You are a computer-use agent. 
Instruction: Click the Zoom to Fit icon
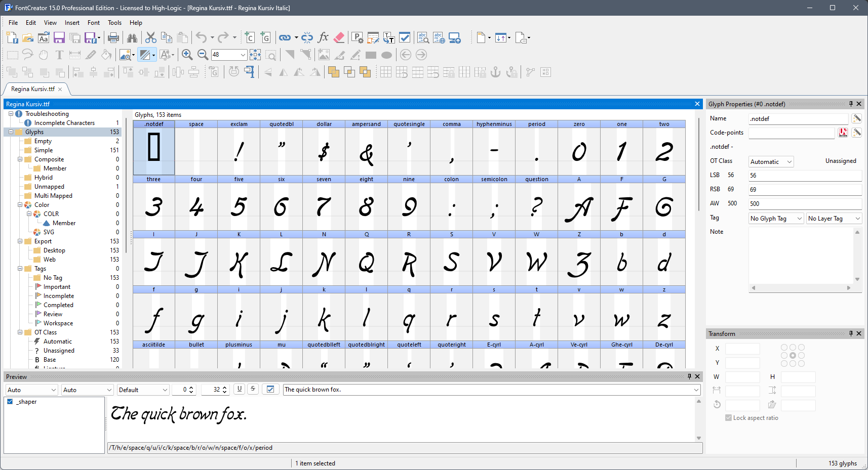click(x=255, y=55)
